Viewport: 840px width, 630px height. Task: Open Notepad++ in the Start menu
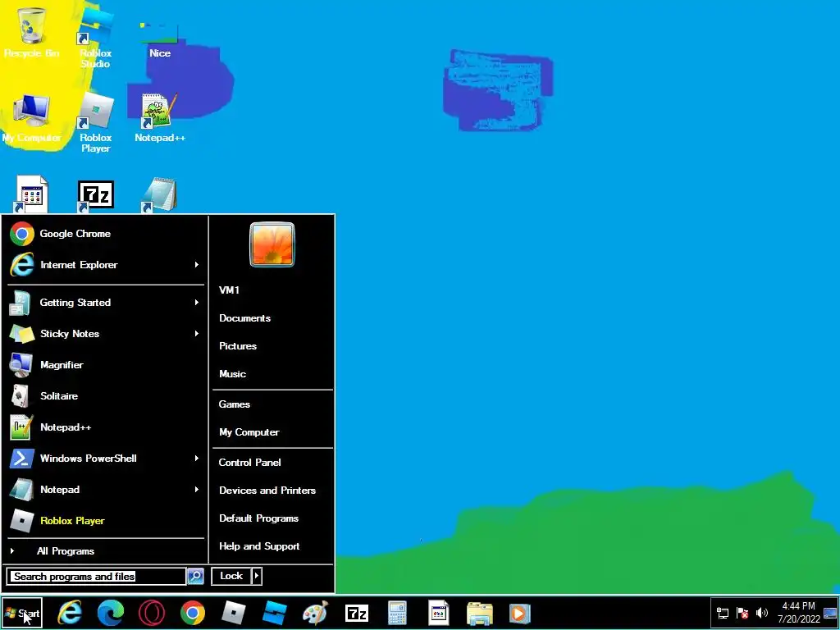(106, 427)
